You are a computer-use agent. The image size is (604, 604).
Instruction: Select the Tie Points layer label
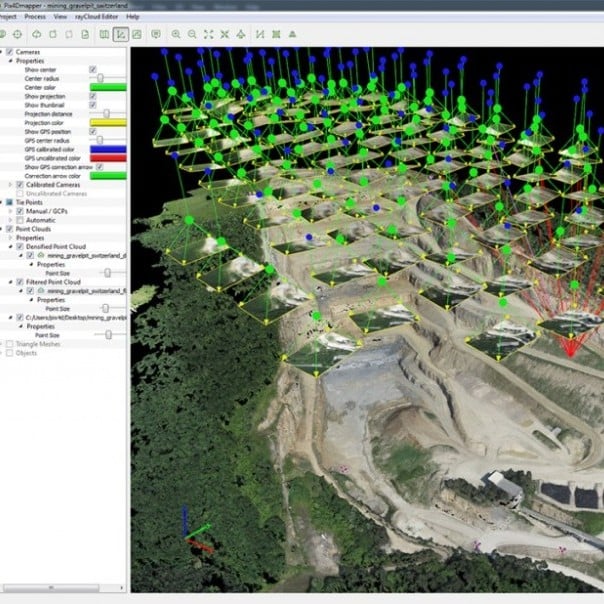click(27, 202)
